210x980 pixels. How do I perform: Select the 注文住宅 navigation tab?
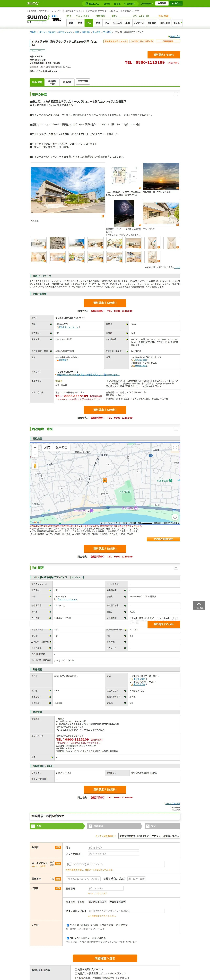[x=117, y=23]
